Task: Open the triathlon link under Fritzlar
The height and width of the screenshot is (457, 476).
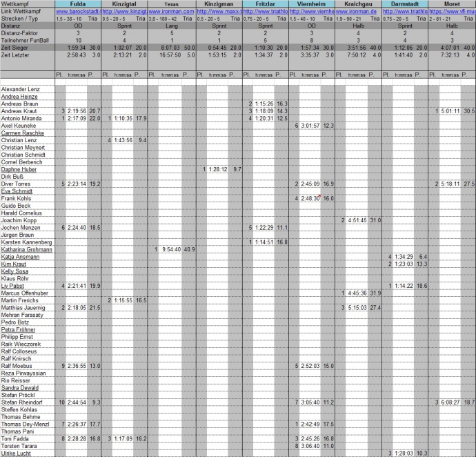Action: (266, 12)
